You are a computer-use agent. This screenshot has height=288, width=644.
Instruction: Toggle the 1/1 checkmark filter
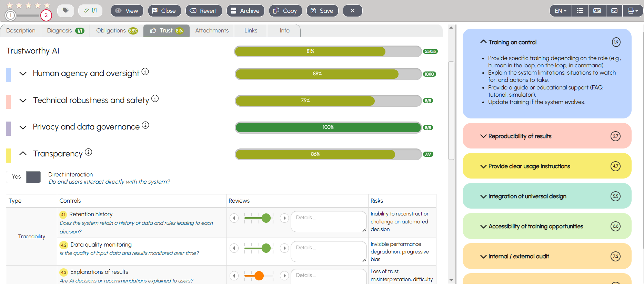pyautogui.click(x=90, y=11)
